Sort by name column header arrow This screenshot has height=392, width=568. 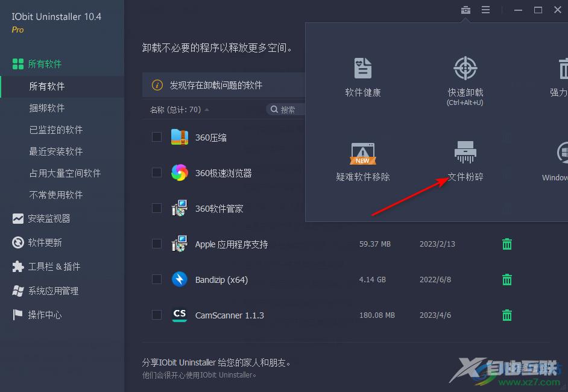point(207,110)
